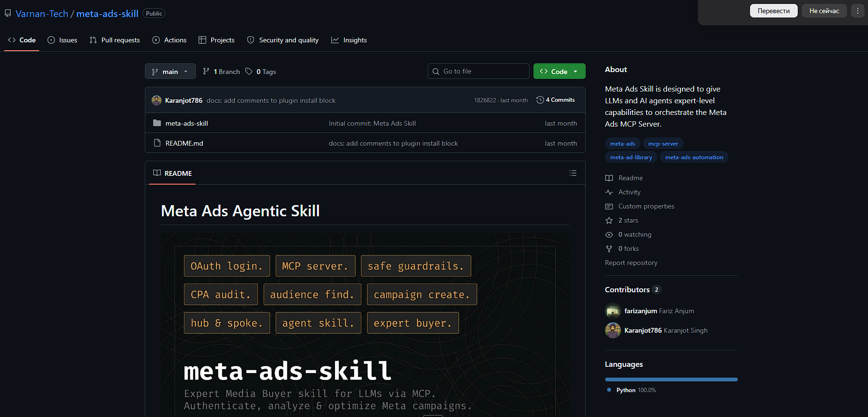Open the Code tab
This screenshot has width=868, height=417.
pos(22,40)
